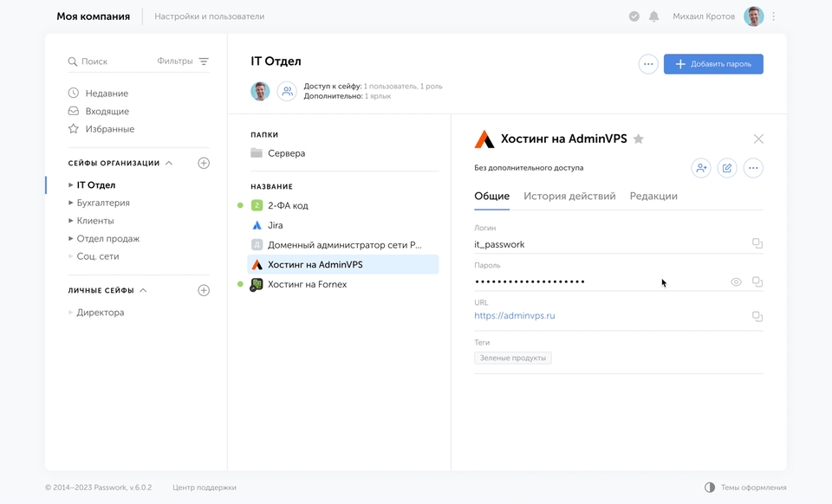Open the search filters icon

tap(204, 61)
